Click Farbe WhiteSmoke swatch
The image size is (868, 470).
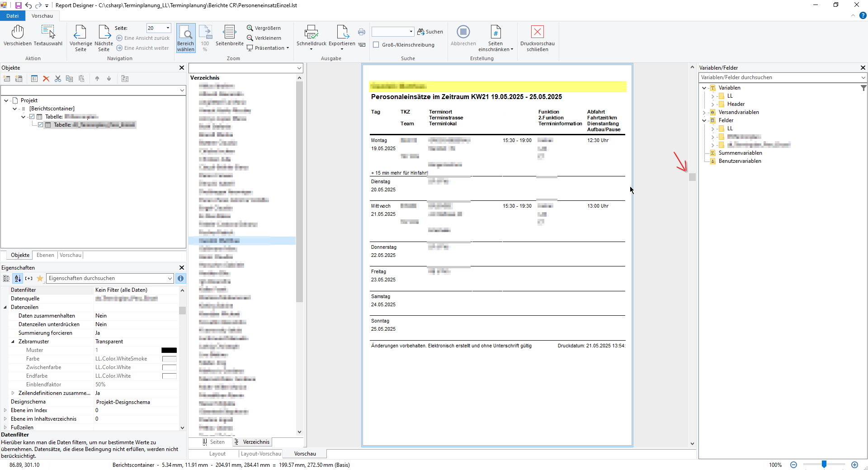click(x=169, y=359)
